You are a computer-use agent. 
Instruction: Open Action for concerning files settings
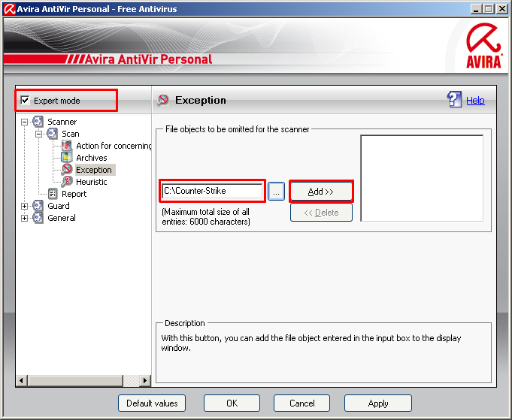coord(114,146)
